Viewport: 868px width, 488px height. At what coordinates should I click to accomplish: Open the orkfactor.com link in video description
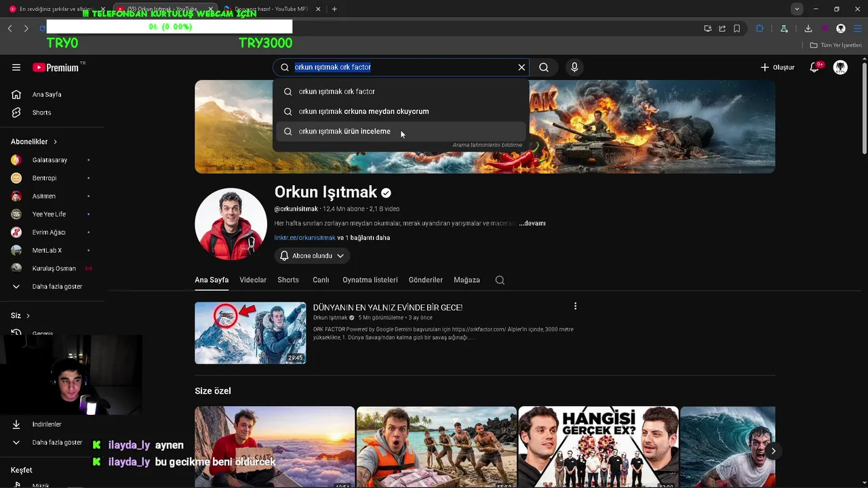point(479,329)
